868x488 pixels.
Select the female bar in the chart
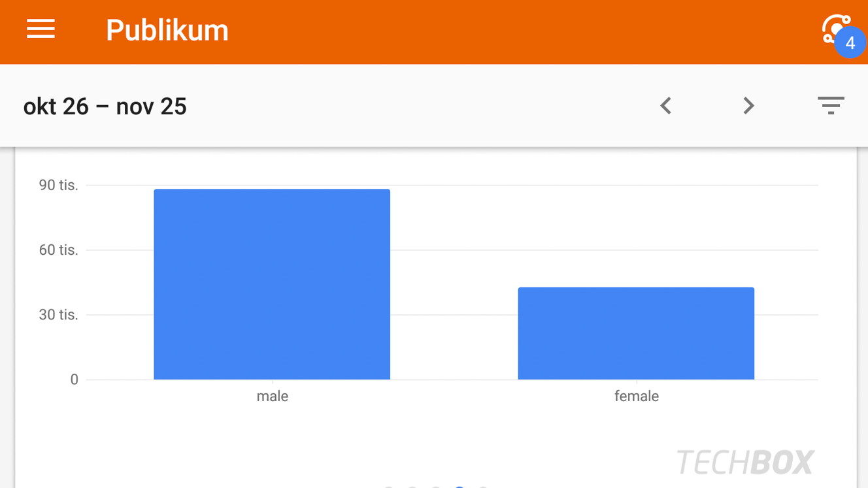(x=636, y=333)
